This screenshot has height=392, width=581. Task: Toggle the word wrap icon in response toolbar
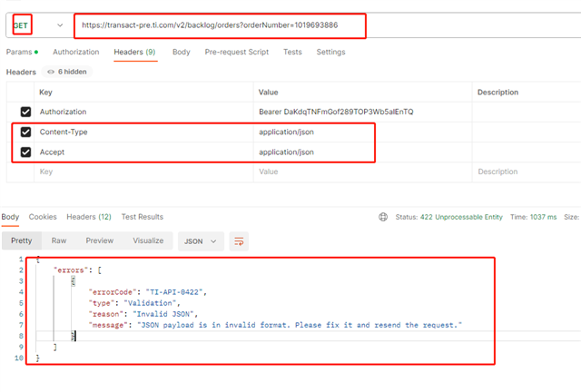pos(240,240)
